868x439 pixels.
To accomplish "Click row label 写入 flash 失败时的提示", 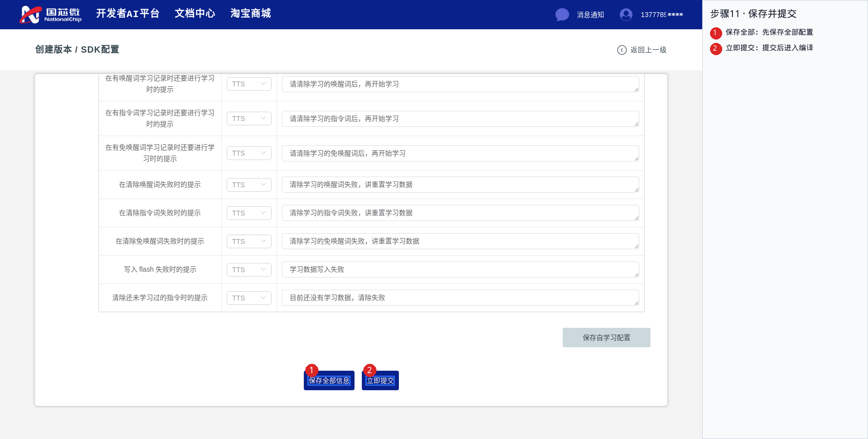I will (160, 269).
